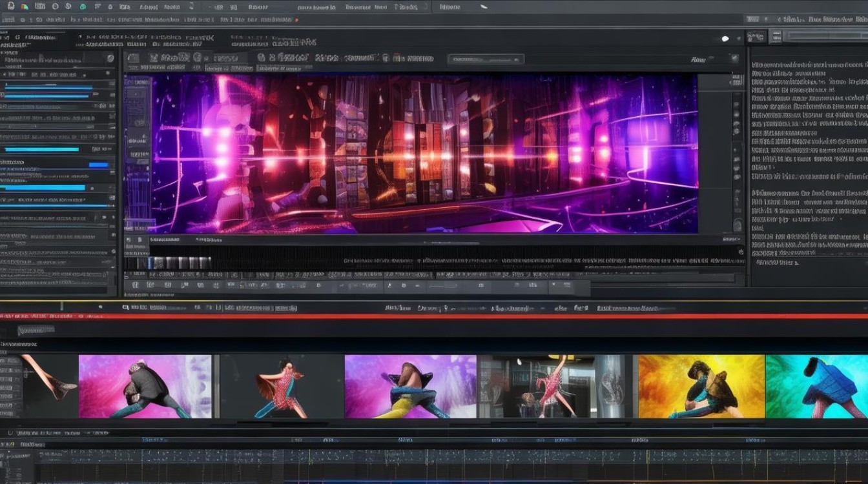Open the first text menu in top menu bar
The height and width of the screenshot is (484, 868).
(150, 7)
